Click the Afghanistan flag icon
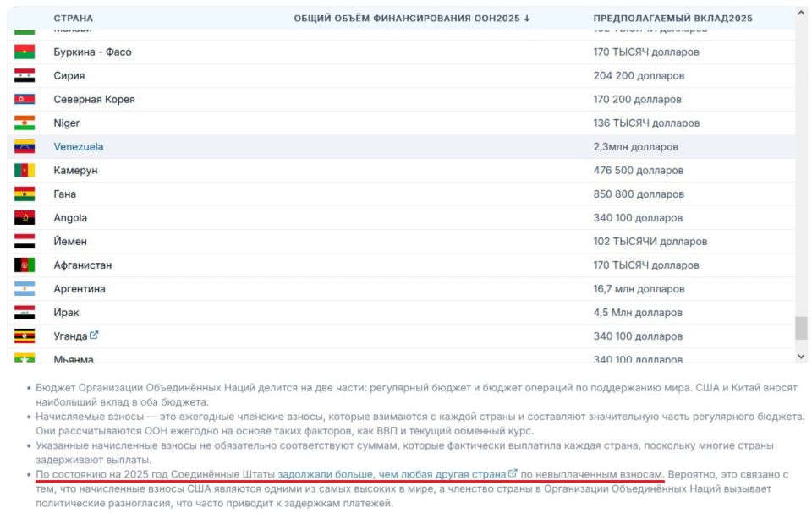 25,265
